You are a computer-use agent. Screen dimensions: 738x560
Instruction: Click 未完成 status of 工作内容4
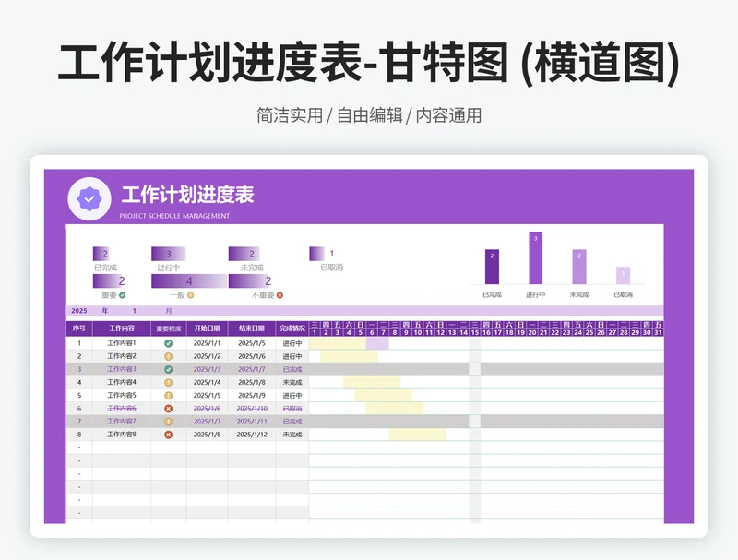[x=292, y=383]
